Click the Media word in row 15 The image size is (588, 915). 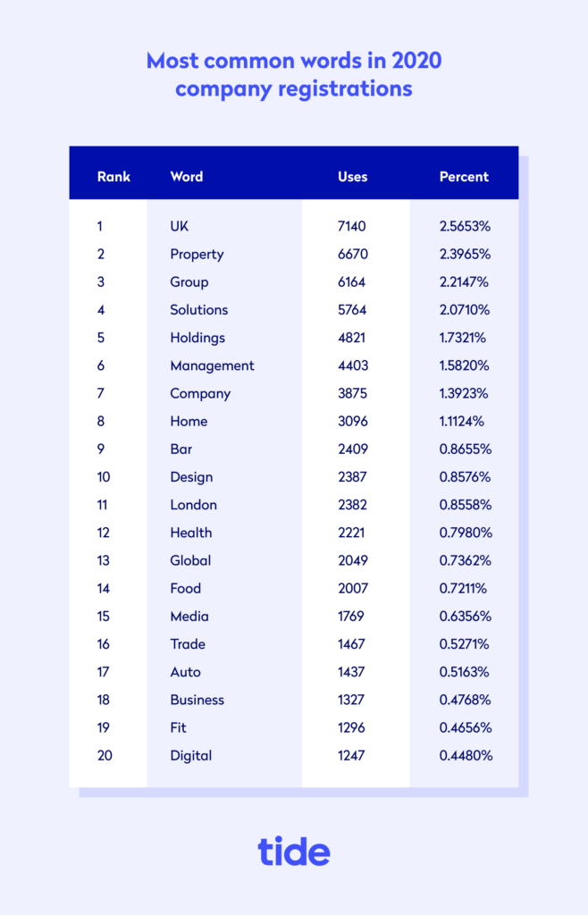[189, 617]
